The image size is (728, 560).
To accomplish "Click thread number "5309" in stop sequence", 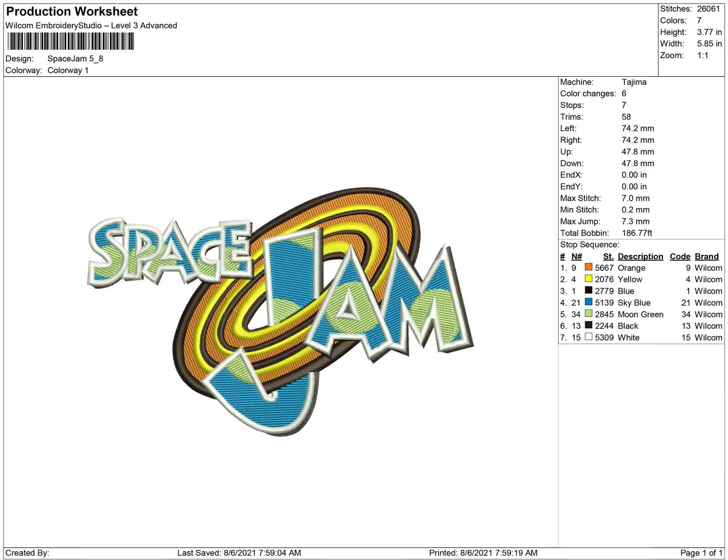I will 604,338.
